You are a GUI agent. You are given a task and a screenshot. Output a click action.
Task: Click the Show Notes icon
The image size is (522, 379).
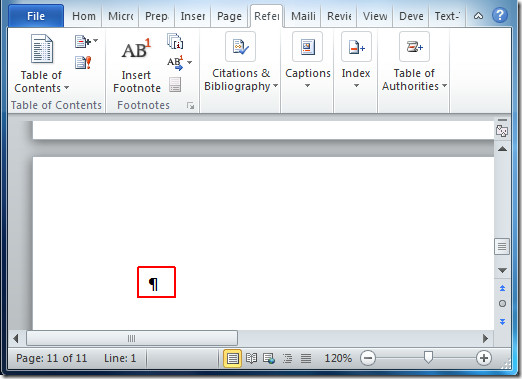point(175,85)
